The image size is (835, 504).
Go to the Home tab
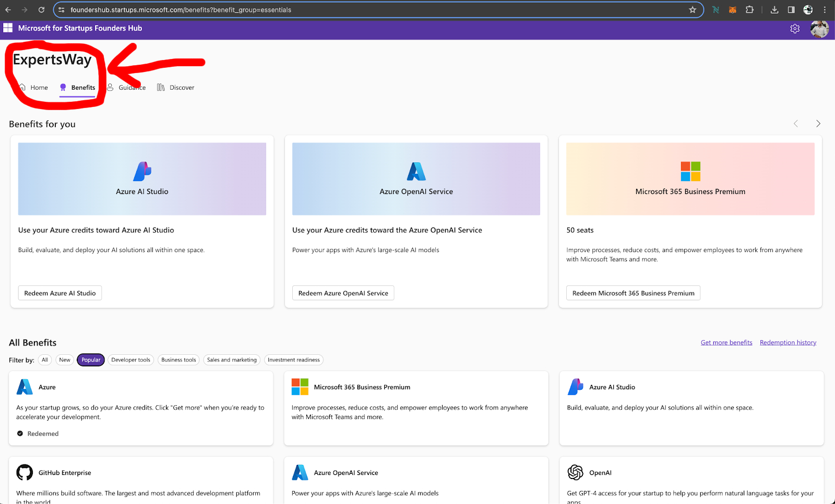point(34,88)
